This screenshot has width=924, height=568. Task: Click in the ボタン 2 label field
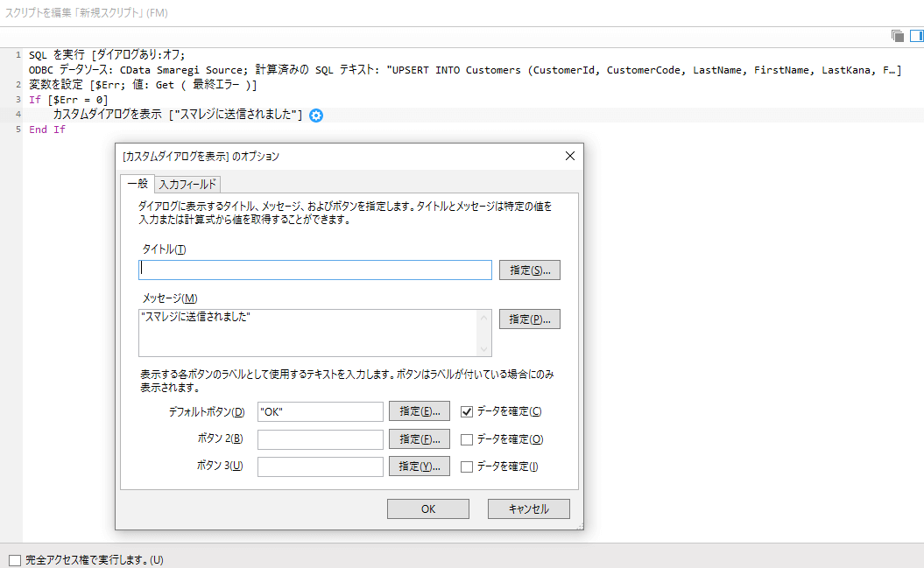320,439
